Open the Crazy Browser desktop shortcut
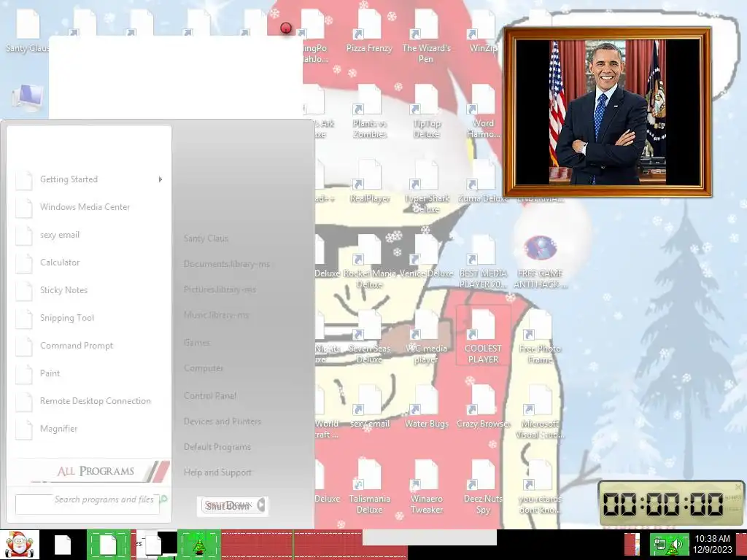Viewport: 747px width, 560px height. pos(483,407)
